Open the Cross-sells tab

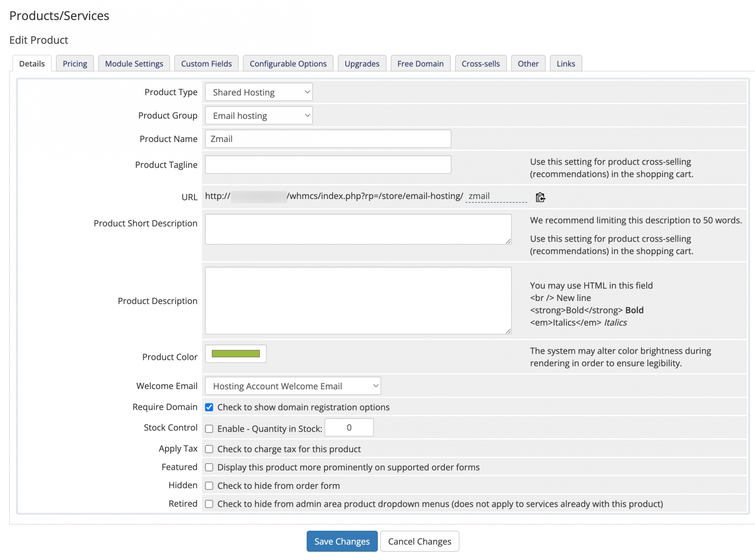pos(481,63)
